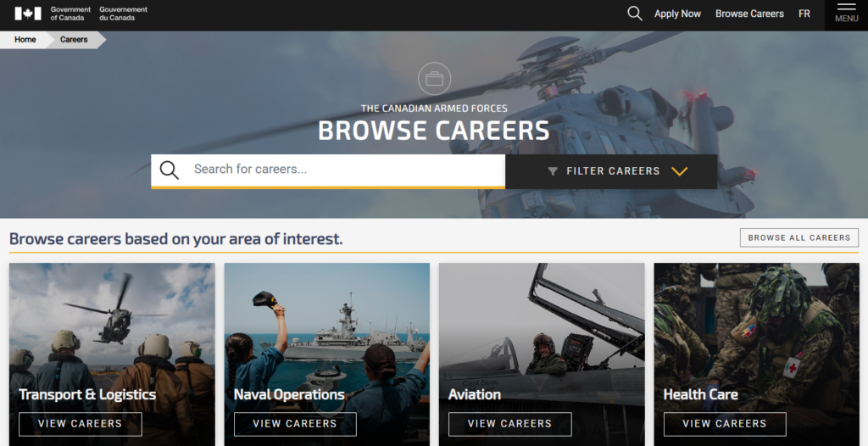View careers for Health Care
The width and height of the screenshot is (868, 446).
(724, 423)
